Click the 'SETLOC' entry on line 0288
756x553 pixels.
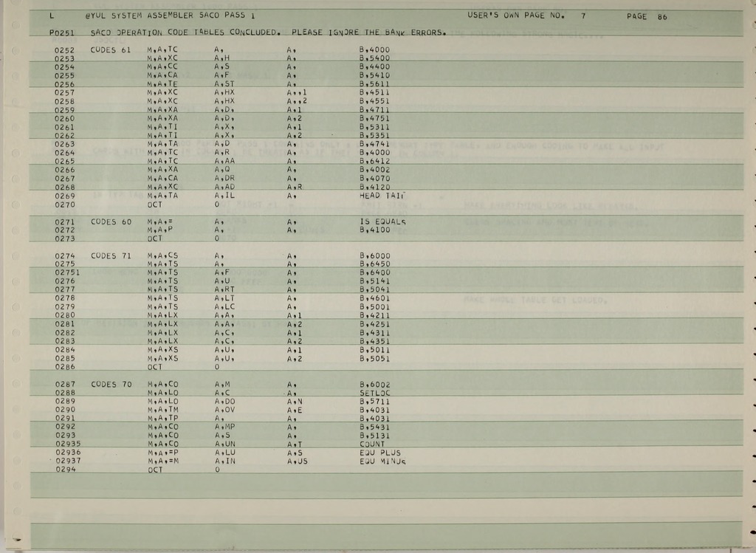[374, 393]
